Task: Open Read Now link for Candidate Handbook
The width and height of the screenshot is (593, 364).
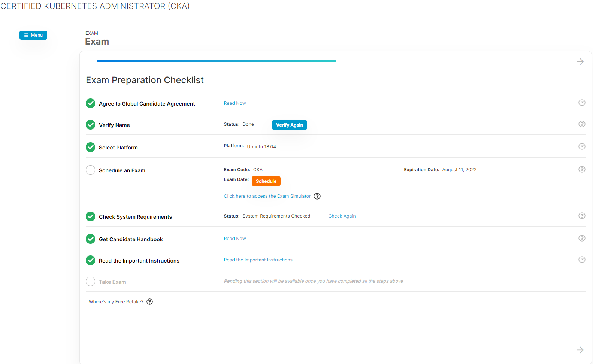Action: click(x=235, y=239)
